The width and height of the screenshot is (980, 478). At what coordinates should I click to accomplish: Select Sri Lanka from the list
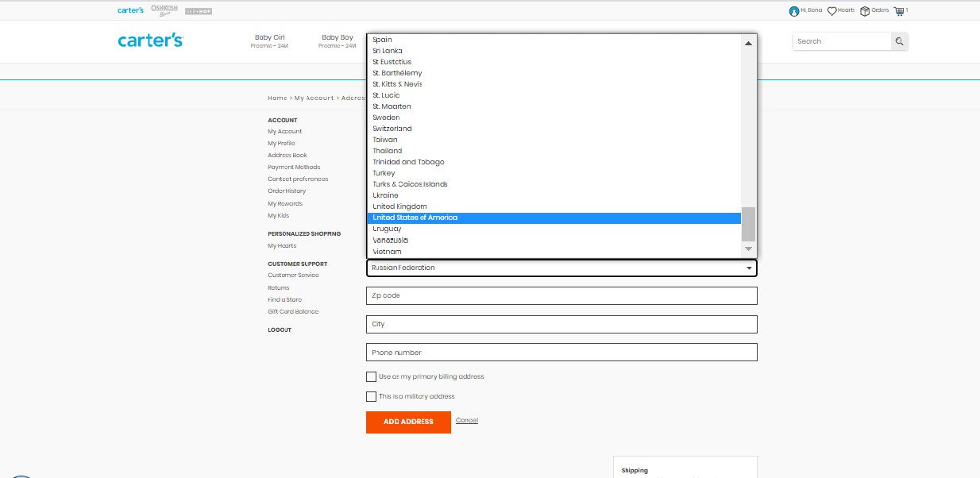[x=554, y=51]
